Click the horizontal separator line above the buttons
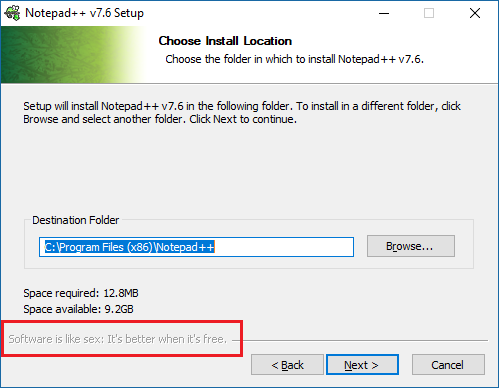This screenshot has width=499, height=388. point(360,340)
